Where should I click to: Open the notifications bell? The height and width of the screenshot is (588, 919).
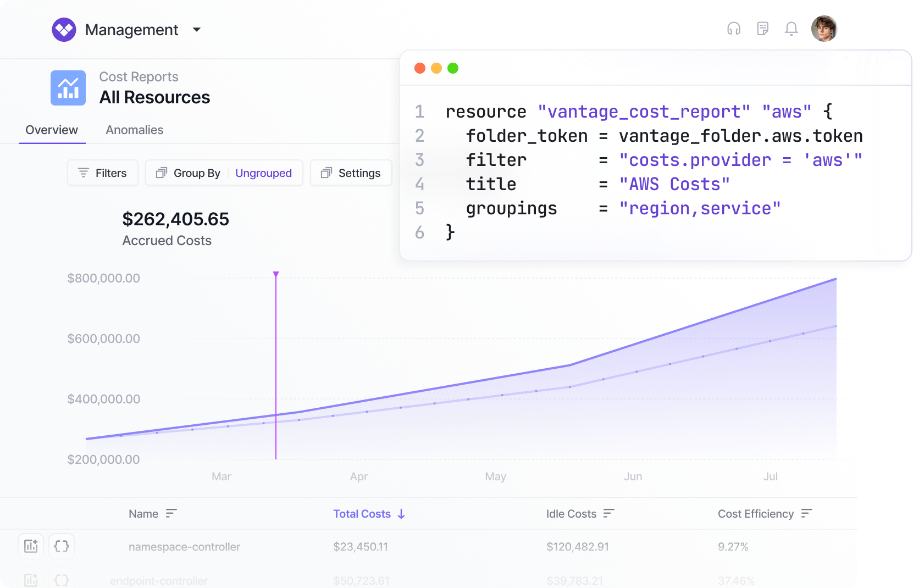791,29
